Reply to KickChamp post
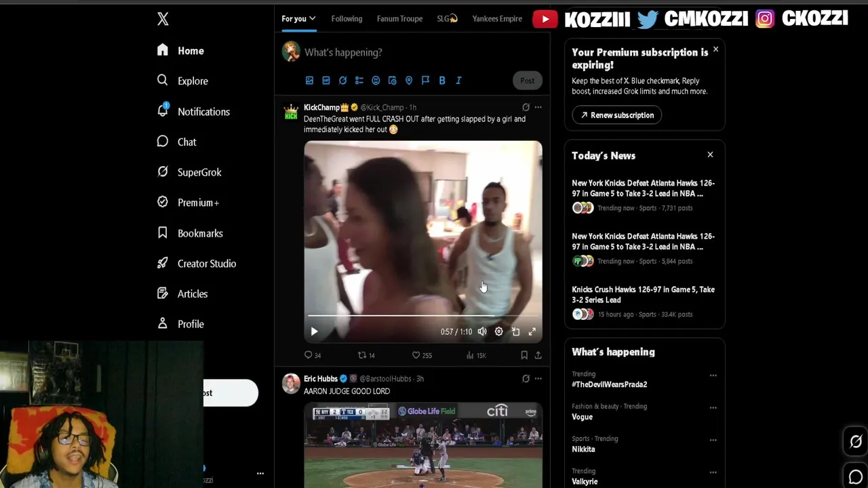 tap(313, 355)
